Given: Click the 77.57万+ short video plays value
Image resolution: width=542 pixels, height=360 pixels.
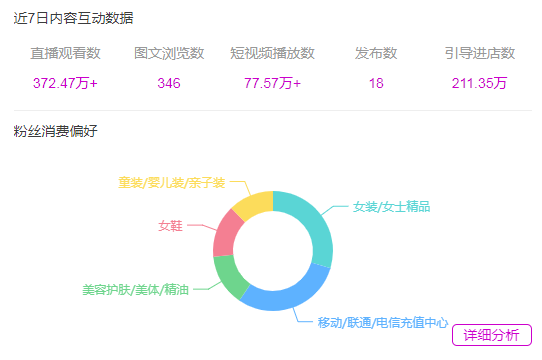Looking at the screenshot, I should (272, 83).
